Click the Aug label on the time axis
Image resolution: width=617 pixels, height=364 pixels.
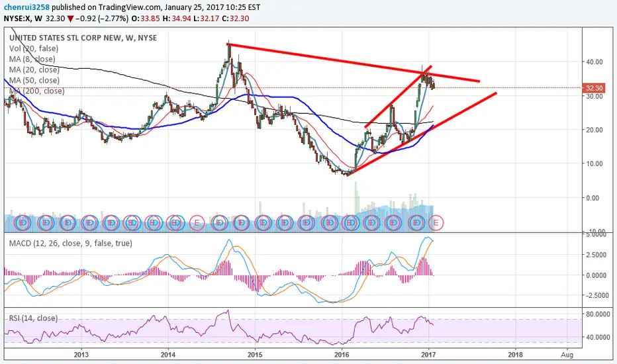coord(567,355)
